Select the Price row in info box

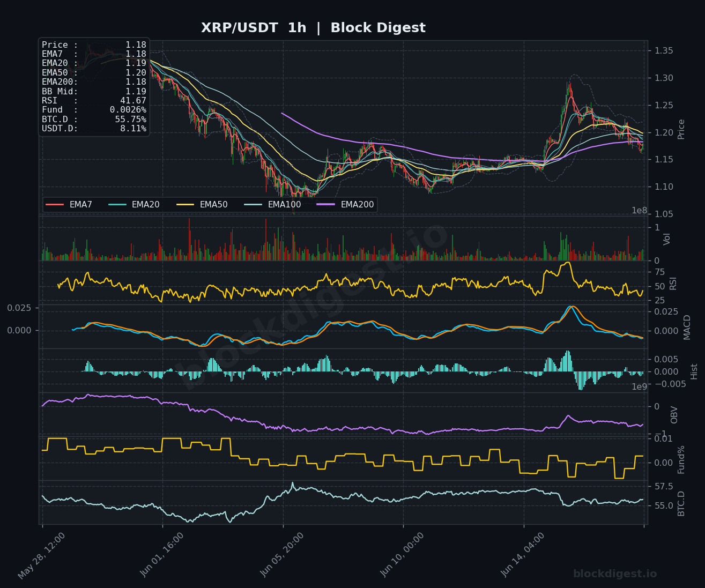(x=94, y=45)
